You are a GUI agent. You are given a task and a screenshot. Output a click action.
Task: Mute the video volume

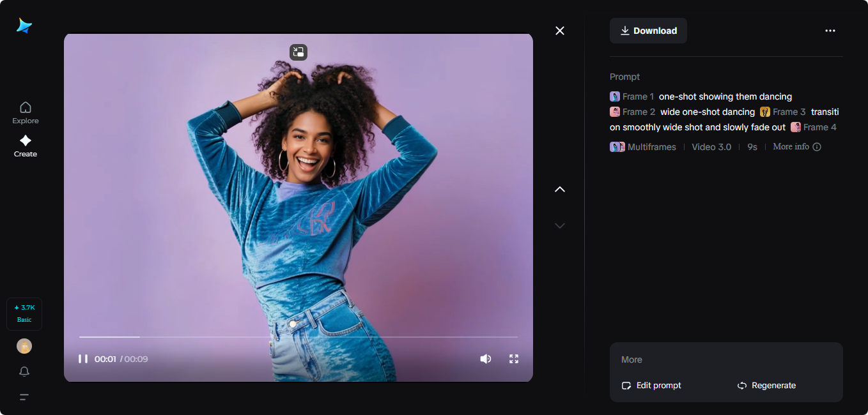[486, 359]
